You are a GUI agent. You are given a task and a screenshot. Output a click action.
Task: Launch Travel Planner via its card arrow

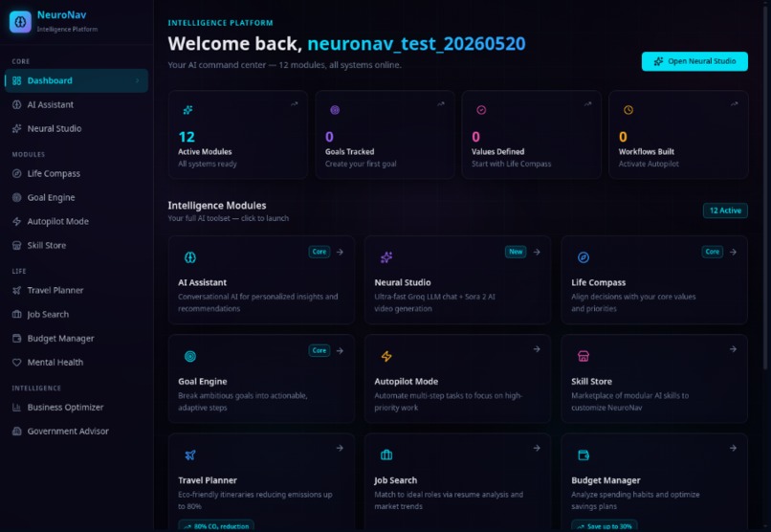[340, 448]
